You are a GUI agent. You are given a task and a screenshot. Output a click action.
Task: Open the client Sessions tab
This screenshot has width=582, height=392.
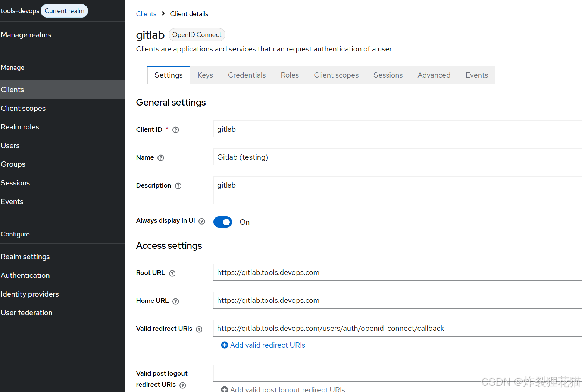(388, 75)
